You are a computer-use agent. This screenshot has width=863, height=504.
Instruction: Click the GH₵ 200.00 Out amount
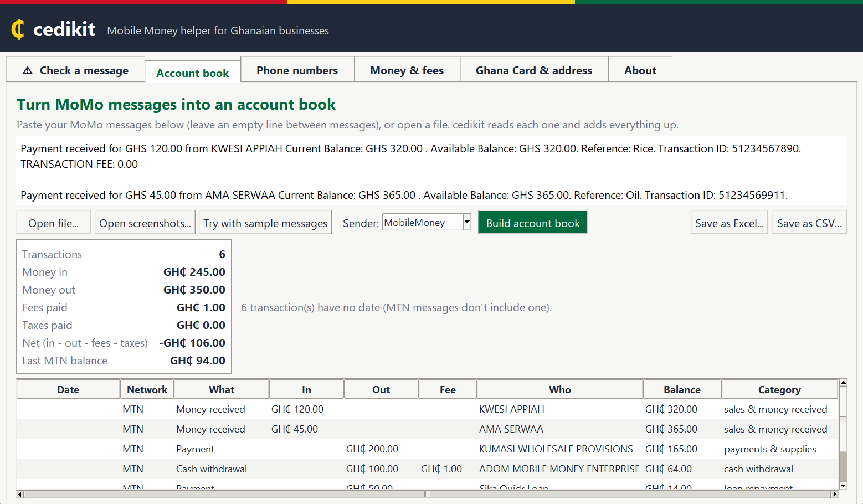[x=372, y=449]
